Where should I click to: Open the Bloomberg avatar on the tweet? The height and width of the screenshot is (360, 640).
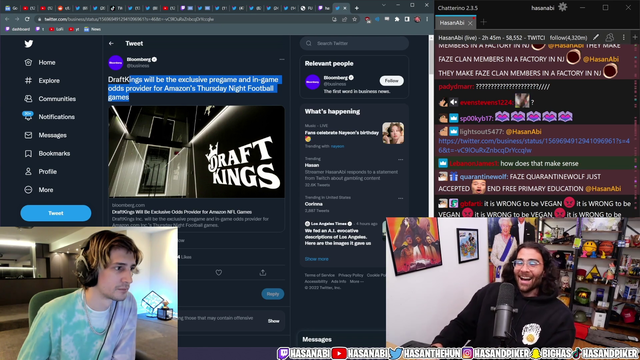pyautogui.click(x=116, y=63)
